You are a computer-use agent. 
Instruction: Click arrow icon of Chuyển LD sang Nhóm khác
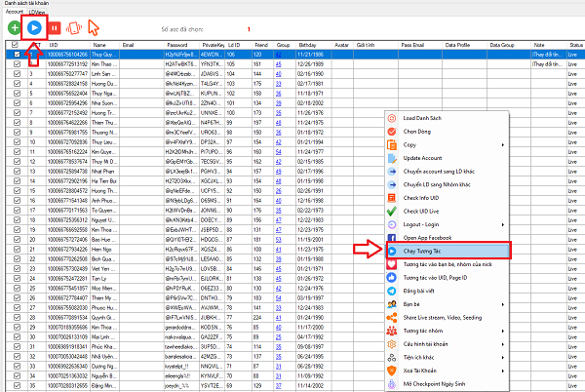(392, 184)
